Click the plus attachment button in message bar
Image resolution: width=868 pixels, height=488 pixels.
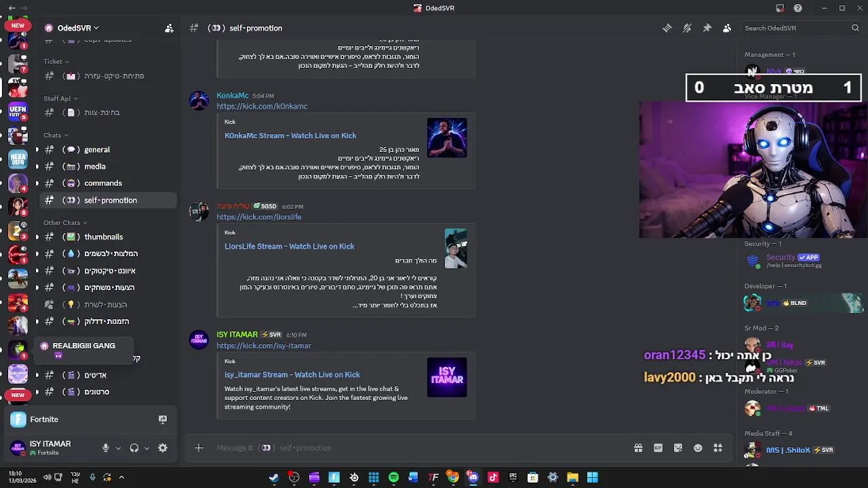point(199,448)
